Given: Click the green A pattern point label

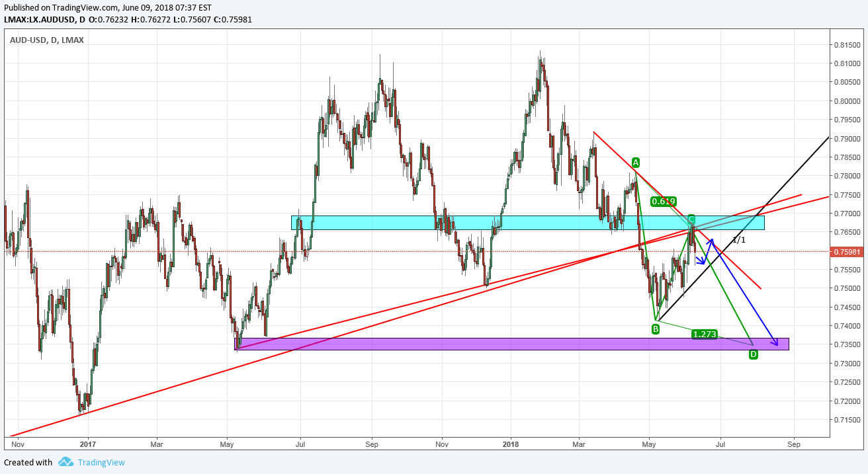Looking at the screenshot, I should pos(635,162).
